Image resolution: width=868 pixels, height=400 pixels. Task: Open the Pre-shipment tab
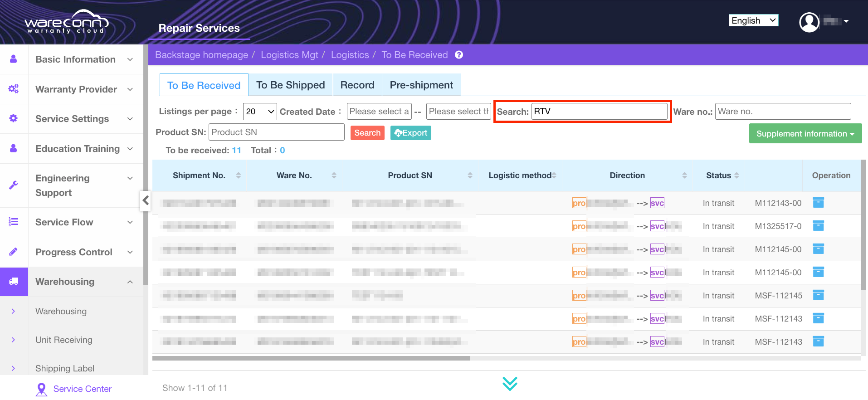click(421, 85)
